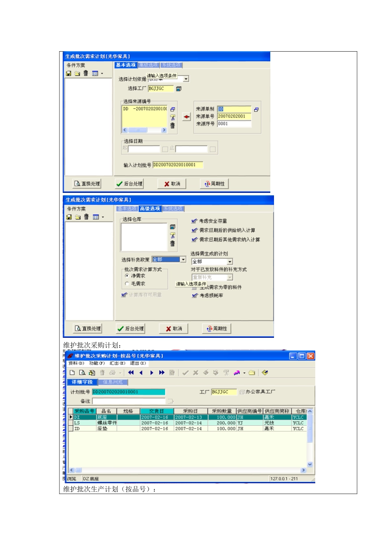Go to next record with the right arrow
This screenshot has width=392, height=555.
click(x=152, y=372)
